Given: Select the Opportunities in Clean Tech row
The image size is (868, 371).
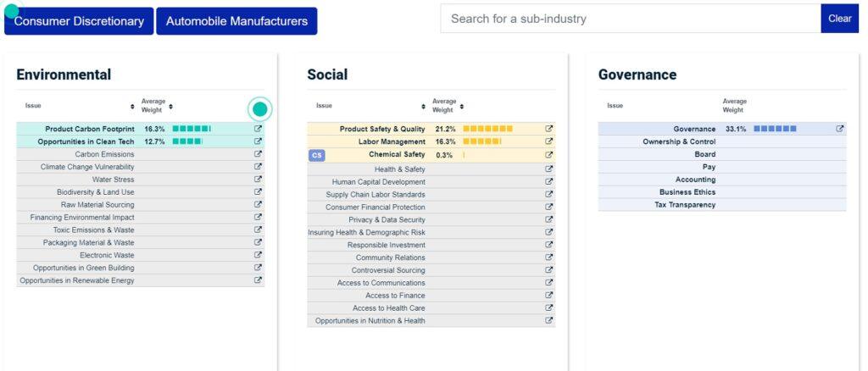Looking at the screenshot, I should (86, 141).
